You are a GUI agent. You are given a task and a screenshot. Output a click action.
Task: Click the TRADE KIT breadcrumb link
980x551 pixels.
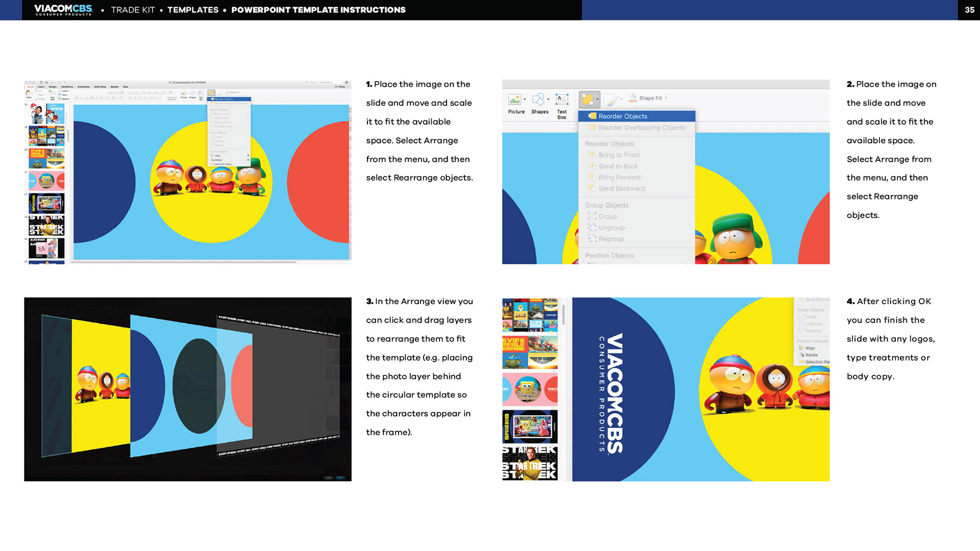point(133,10)
